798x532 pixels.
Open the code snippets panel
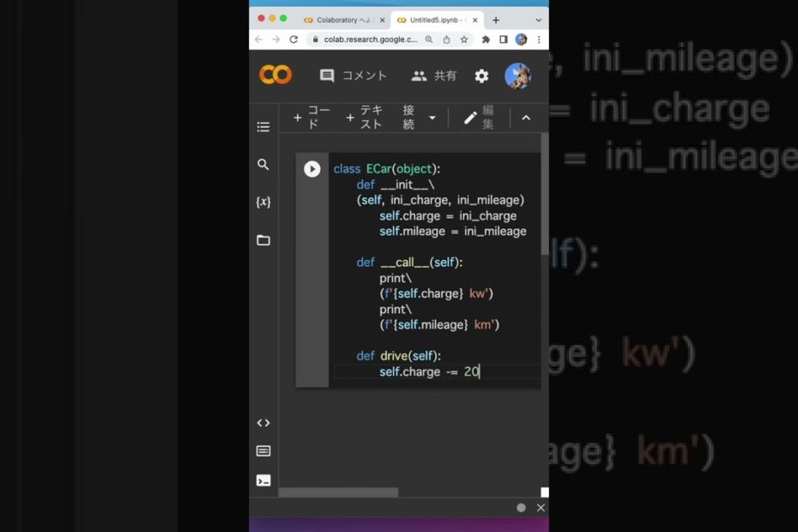point(263,423)
